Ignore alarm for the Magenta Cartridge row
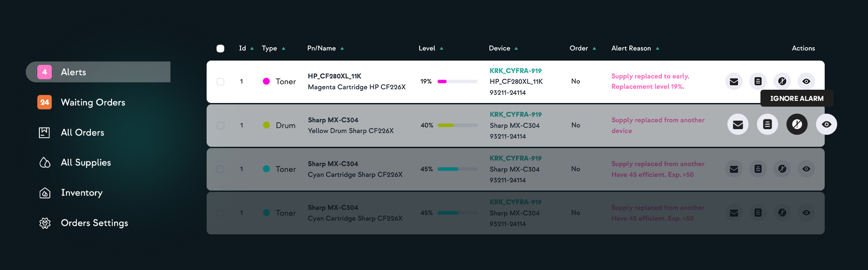 tap(782, 82)
